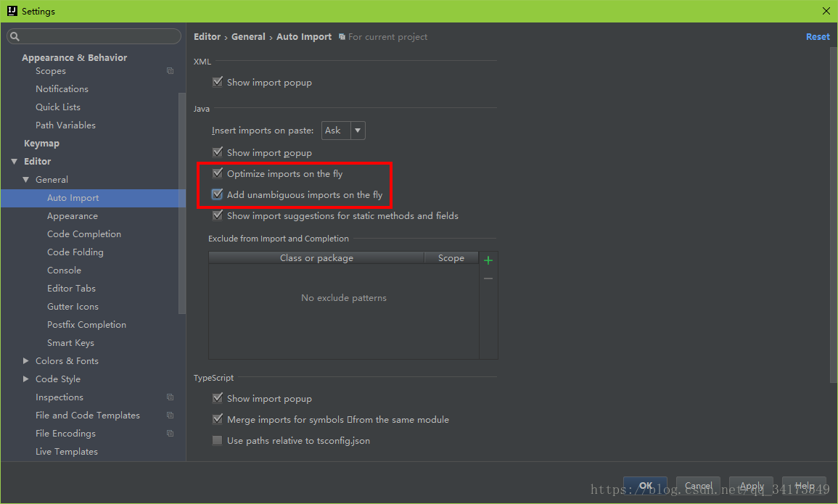Screen dimensions: 838x504
Task: Click the icon next to File Encodings
Action: click(x=170, y=433)
